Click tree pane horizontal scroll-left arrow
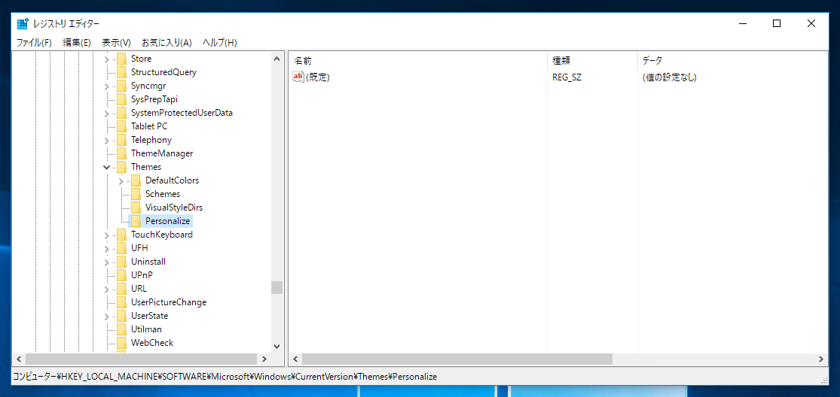 pyautogui.click(x=18, y=359)
